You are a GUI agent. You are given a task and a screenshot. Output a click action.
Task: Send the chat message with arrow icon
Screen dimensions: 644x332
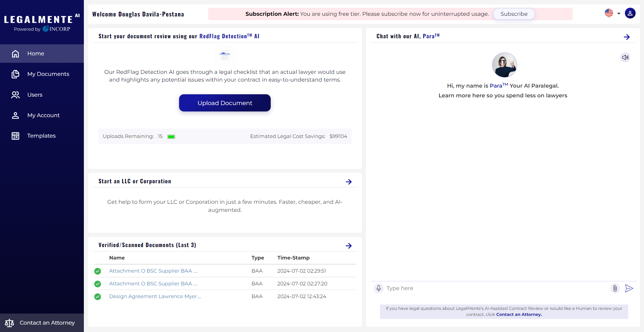pos(629,288)
